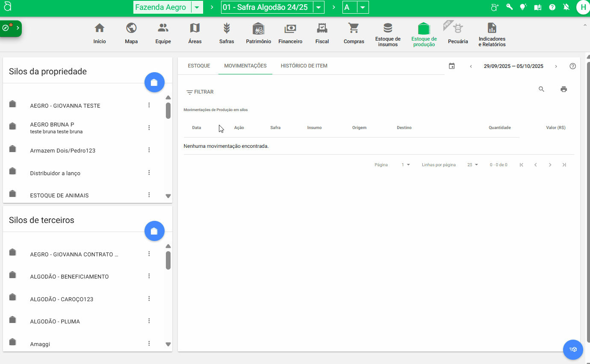Expand the Safra Algodão 24/25 selector
590x364 pixels.
[x=318, y=7]
